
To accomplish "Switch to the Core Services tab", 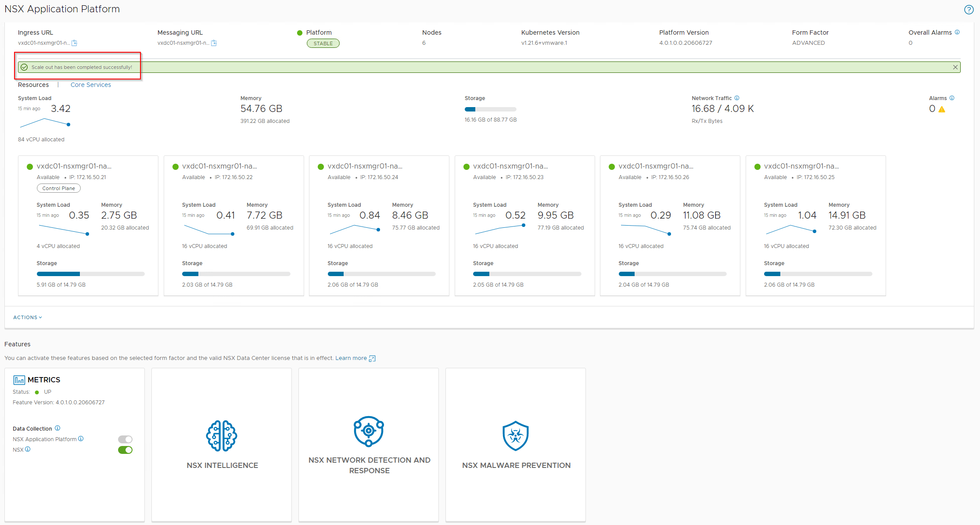I will point(90,85).
